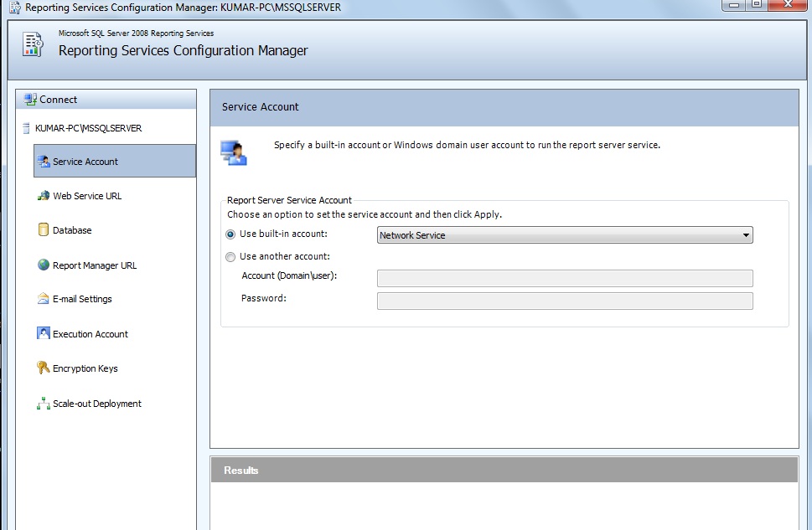Click the Report Manager URL globe icon

click(x=44, y=265)
